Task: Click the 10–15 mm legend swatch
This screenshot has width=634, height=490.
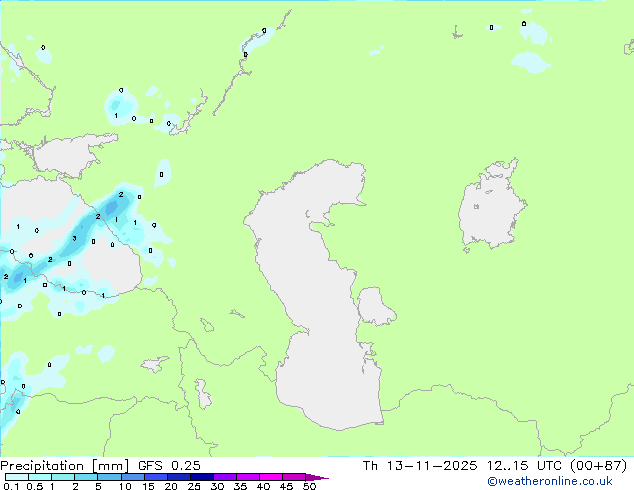Action: [x=132, y=477]
